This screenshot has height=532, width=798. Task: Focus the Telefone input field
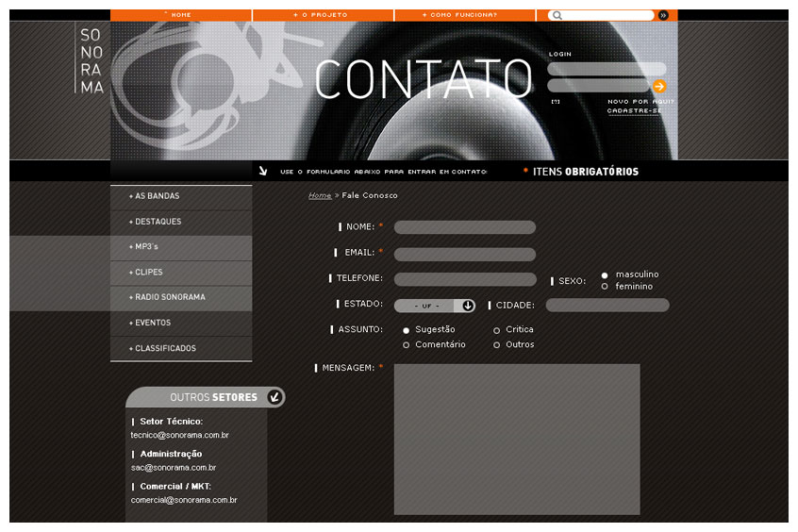(465, 279)
